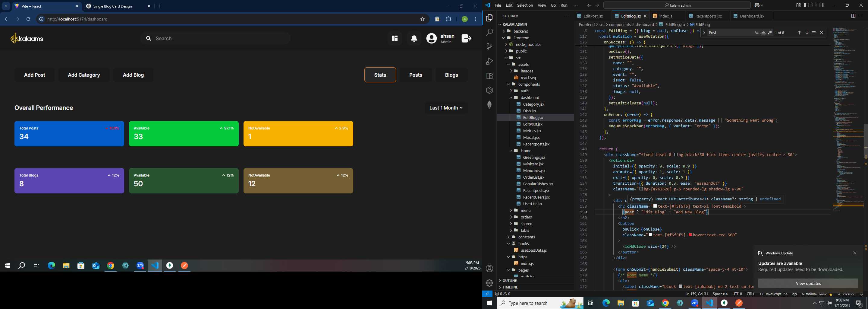Click color swatch before text-[#ababab]
Screen dimensions: 868x309
(x=681, y=286)
